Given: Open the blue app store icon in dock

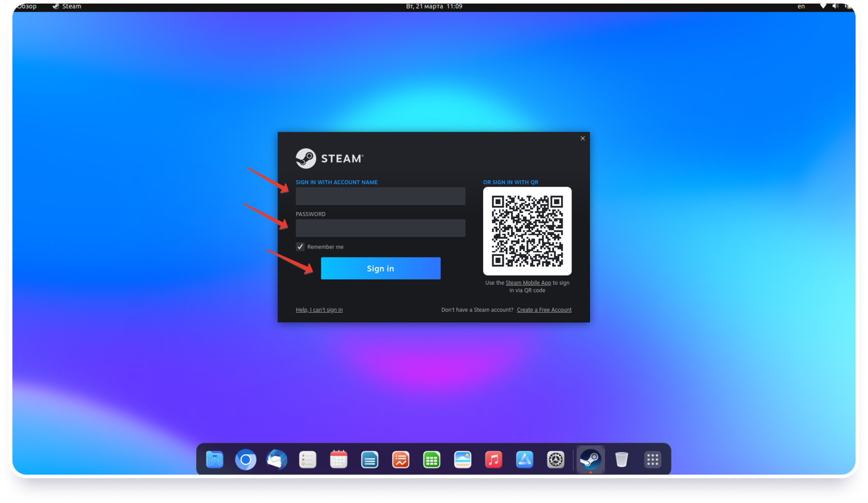Looking at the screenshot, I should [524, 460].
